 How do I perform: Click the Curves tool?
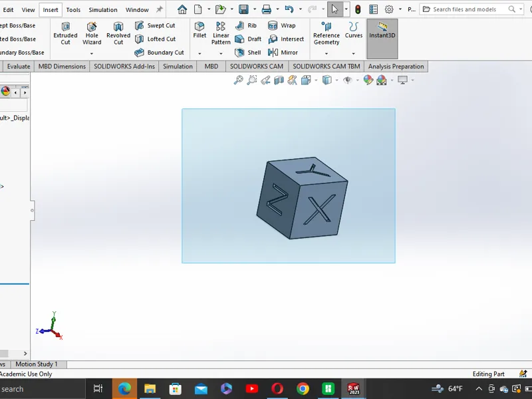354,30
